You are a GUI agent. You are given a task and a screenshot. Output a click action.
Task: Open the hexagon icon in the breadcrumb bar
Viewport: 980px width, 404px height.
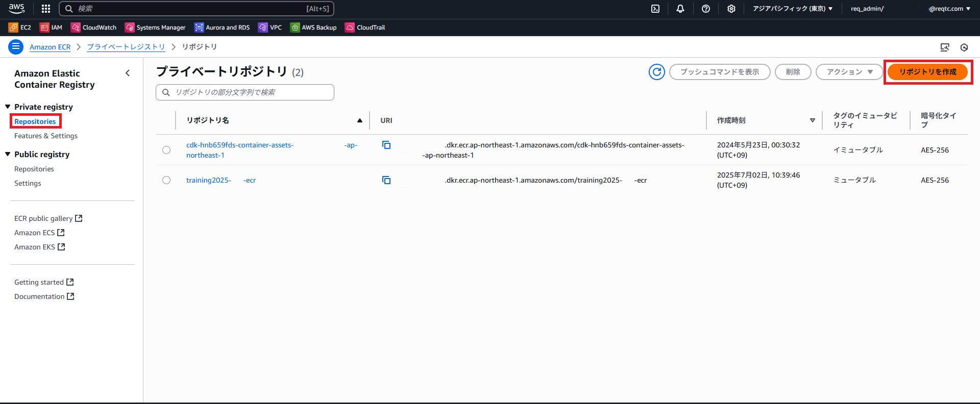point(964,47)
